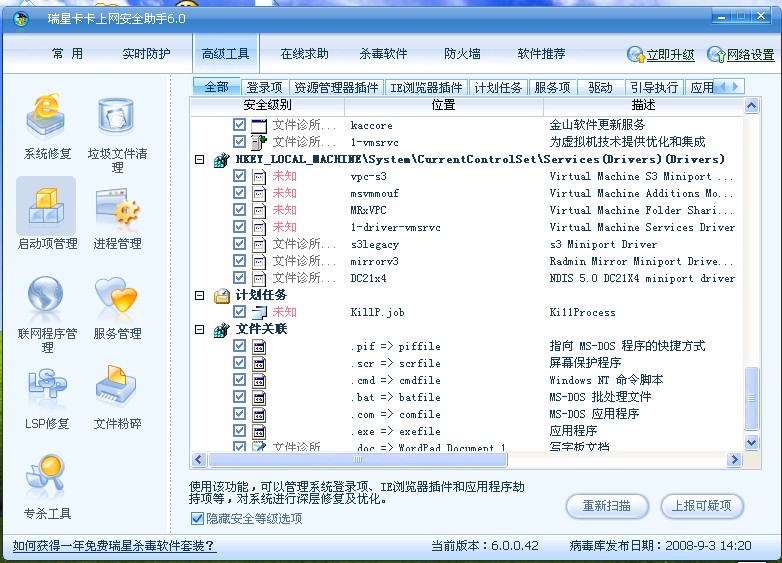Select the 1-driver-vmsrvc row text
Viewport: 782px width, 563px height.
pos(395,227)
